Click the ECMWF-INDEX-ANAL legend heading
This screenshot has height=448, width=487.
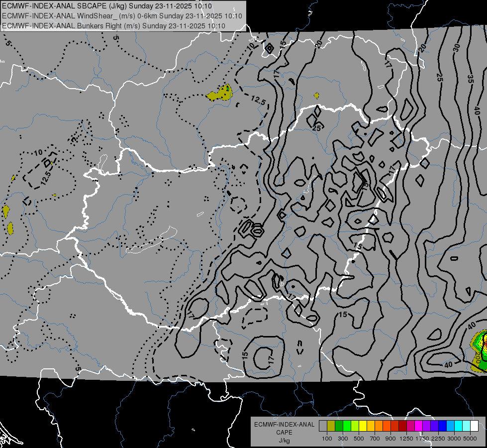284,425
